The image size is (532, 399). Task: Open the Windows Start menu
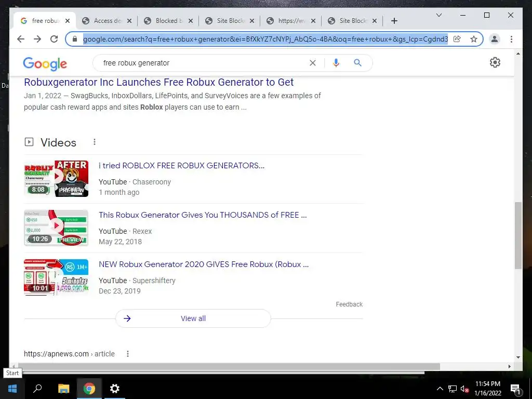(12, 389)
